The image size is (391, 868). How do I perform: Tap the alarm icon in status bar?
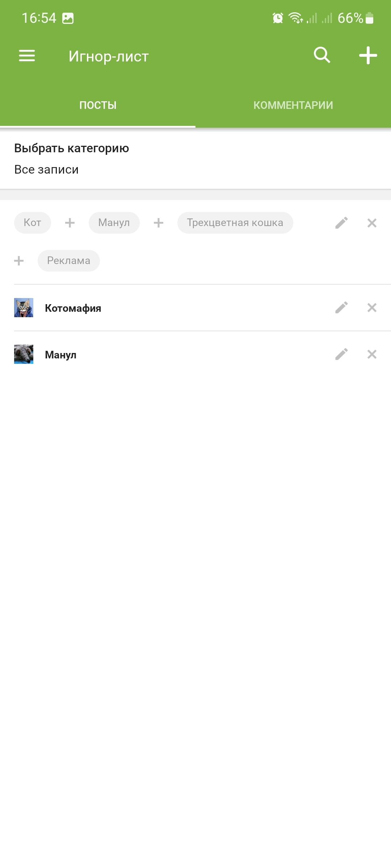(x=278, y=18)
